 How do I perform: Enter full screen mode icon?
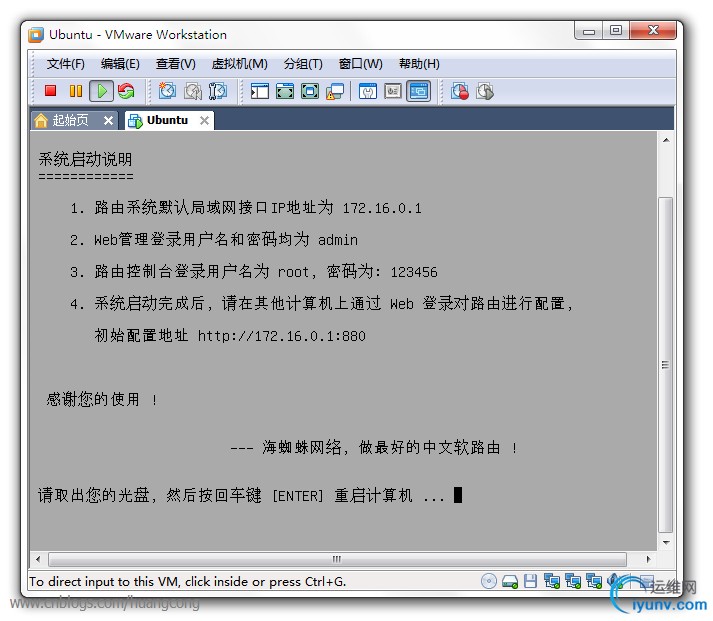310,91
